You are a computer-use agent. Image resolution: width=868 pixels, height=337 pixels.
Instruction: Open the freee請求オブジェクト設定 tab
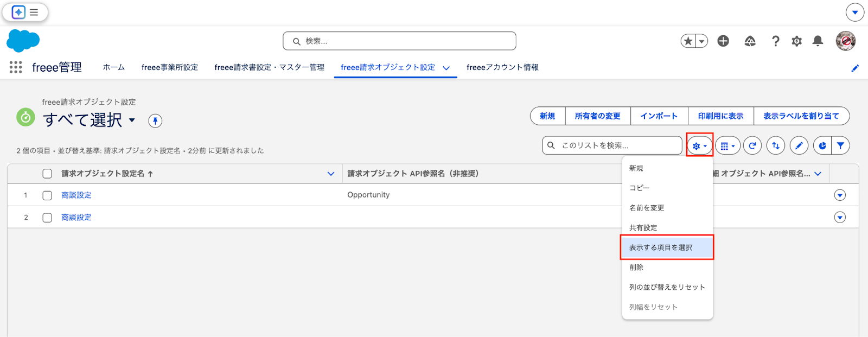388,67
